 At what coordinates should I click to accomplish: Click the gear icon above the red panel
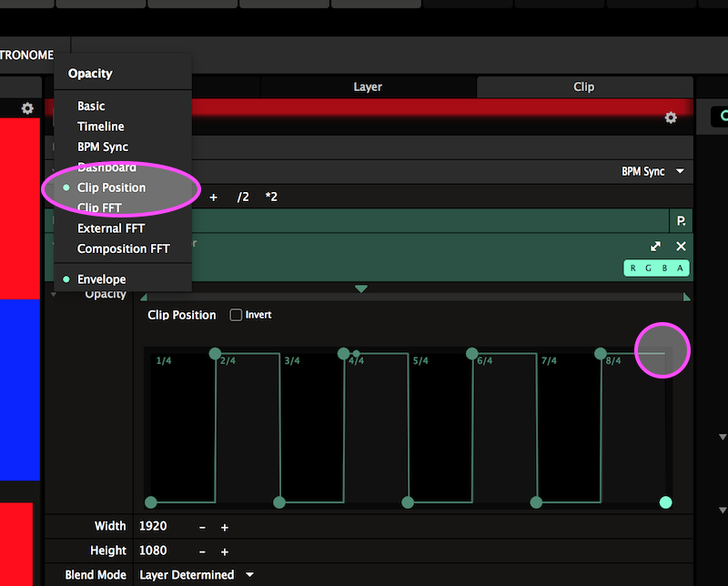coord(27,108)
